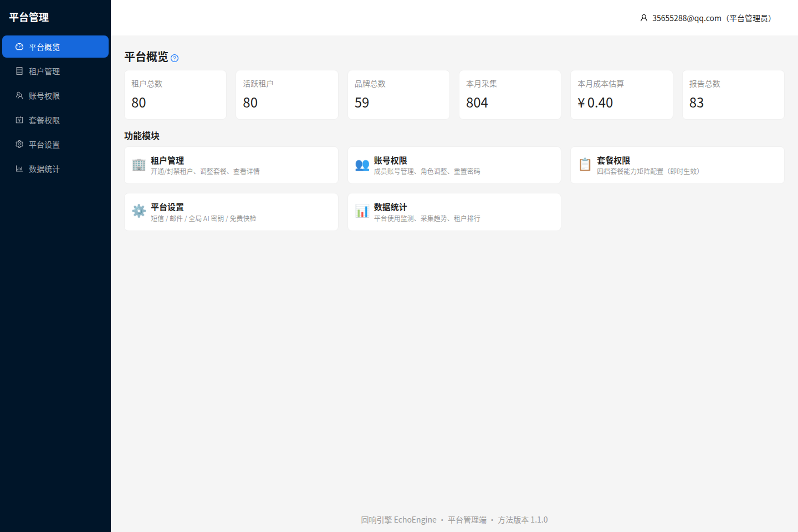Open the 数据统计 function module card
Image resolution: width=798 pixels, height=532 pixels.
pos(454,212)
